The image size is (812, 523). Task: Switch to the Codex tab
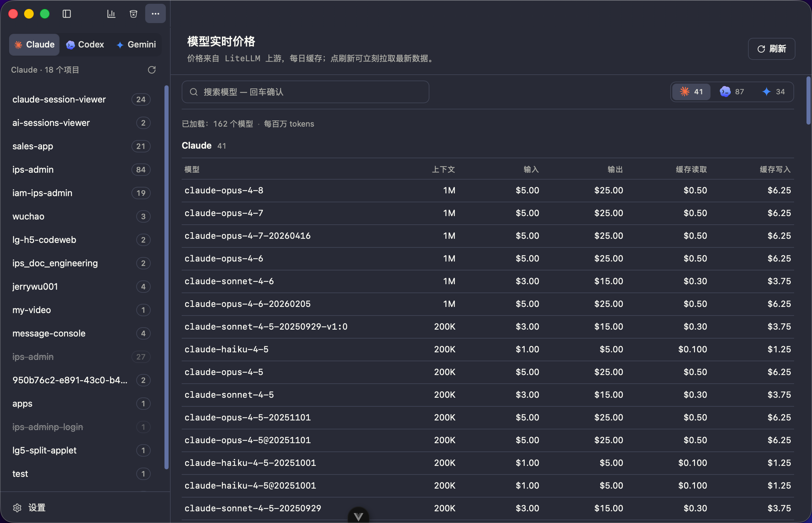click(x=85, y=45)
